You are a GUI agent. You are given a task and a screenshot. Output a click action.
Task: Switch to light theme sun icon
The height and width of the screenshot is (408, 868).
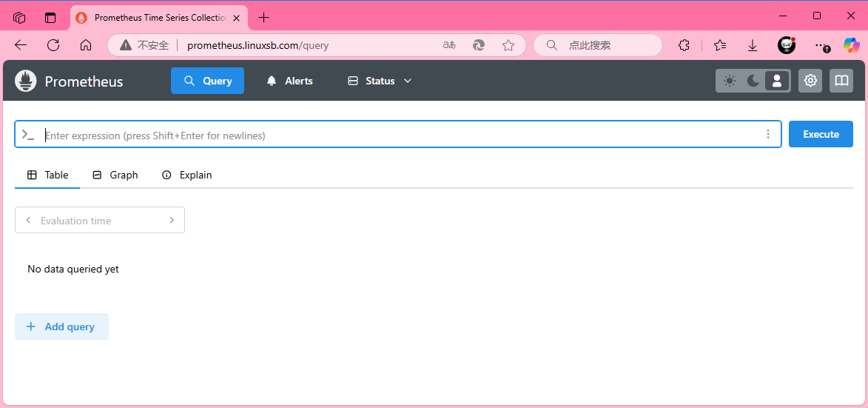pyautogui.click(x=730, y=81)
